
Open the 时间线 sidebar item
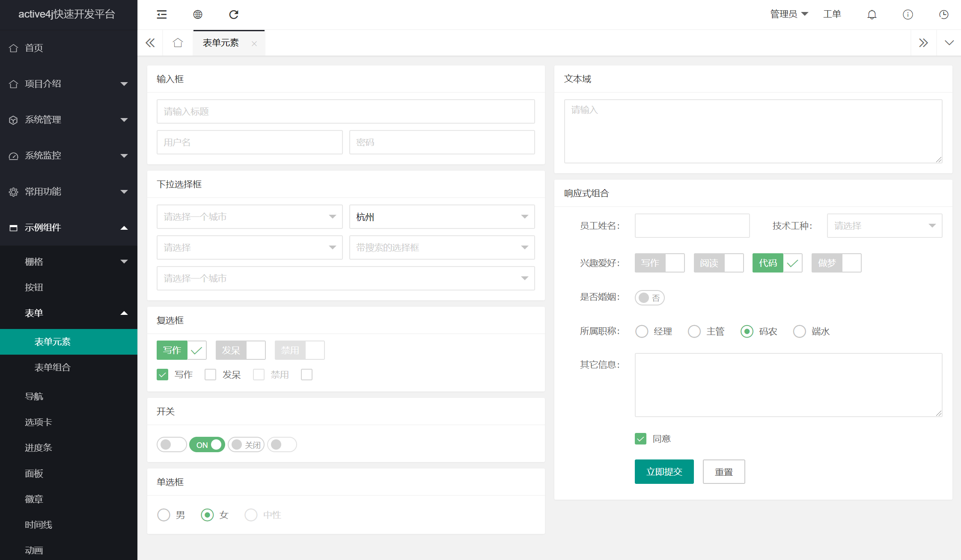click(x=68, y=525)
